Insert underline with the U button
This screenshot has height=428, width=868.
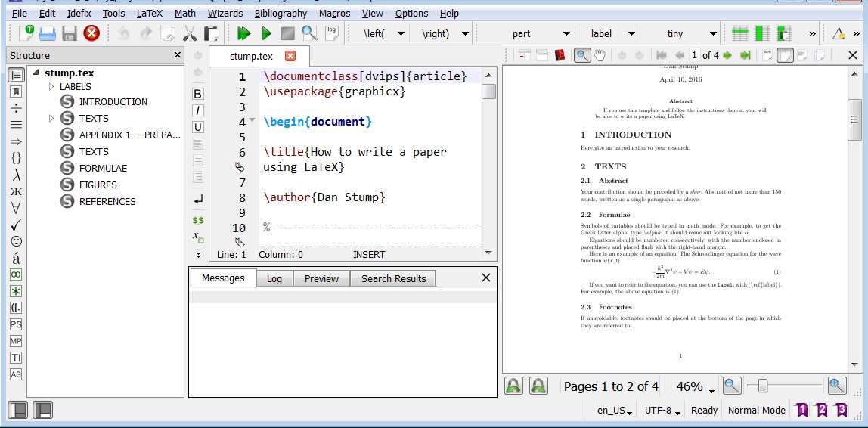(x=197, y=127)
